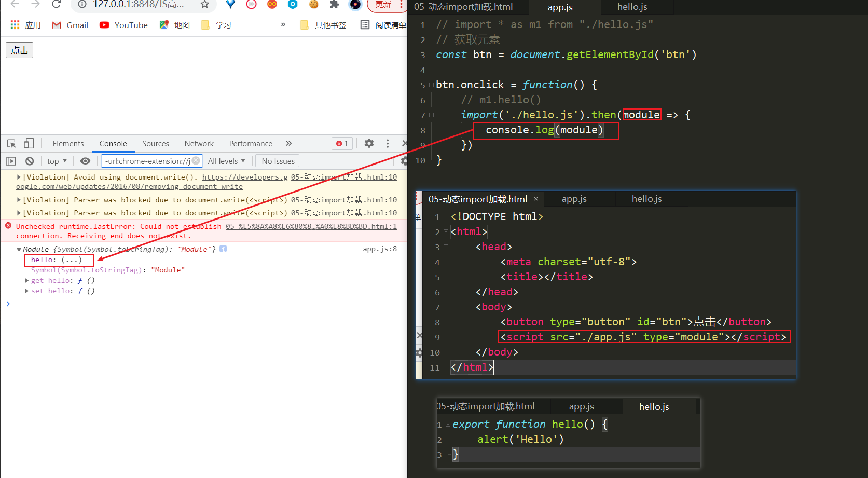Open the profile avatar icon
The width and height of the screenshot is (868, 478).
[x=355, y=4]
